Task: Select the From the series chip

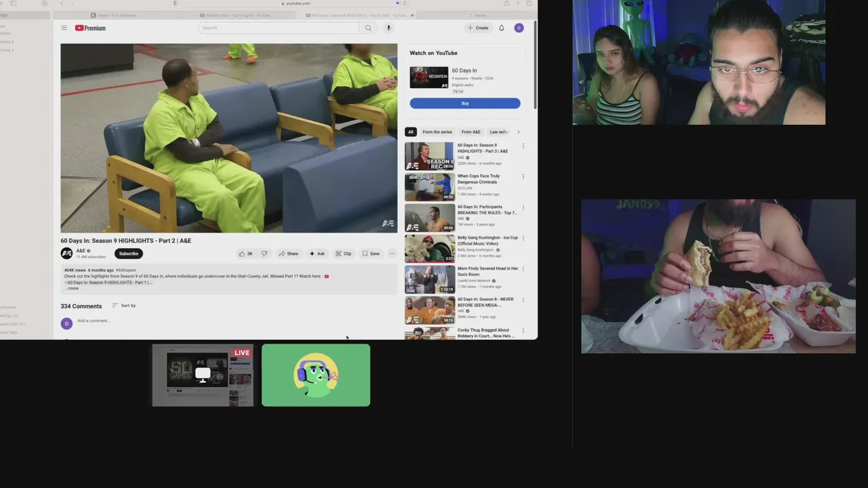Action: (x=437, y=132)
